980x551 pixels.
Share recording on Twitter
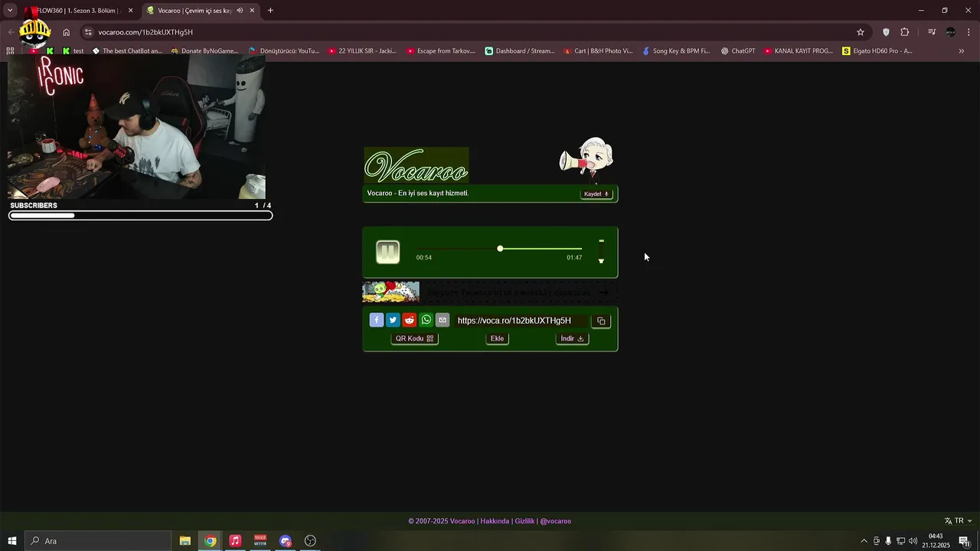(x=393, y=321)
